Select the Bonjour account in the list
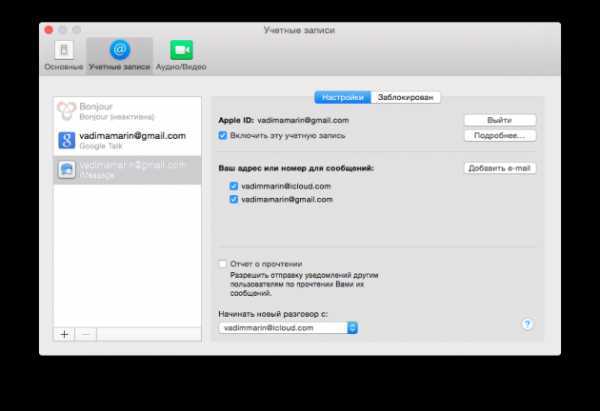This screenshot has height=411, width=600. coord(127,111)
